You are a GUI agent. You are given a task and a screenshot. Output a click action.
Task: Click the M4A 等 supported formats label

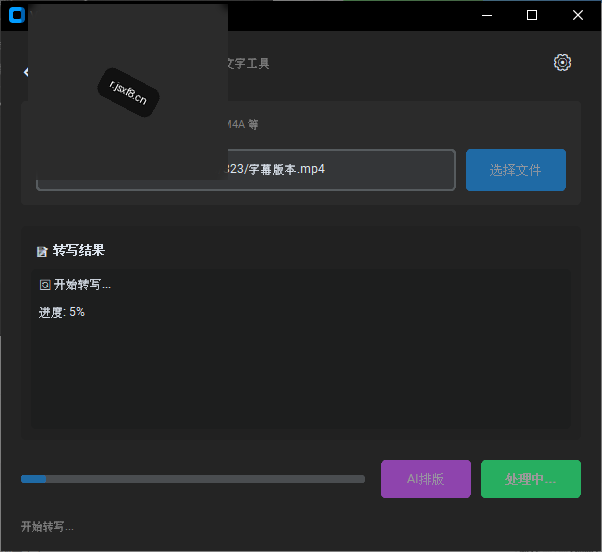(243, 124)
